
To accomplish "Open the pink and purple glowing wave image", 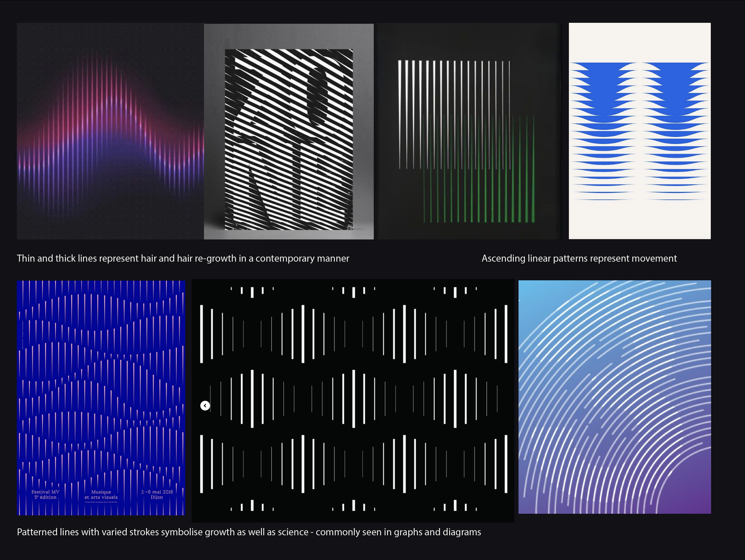I will tap(111, 131).
